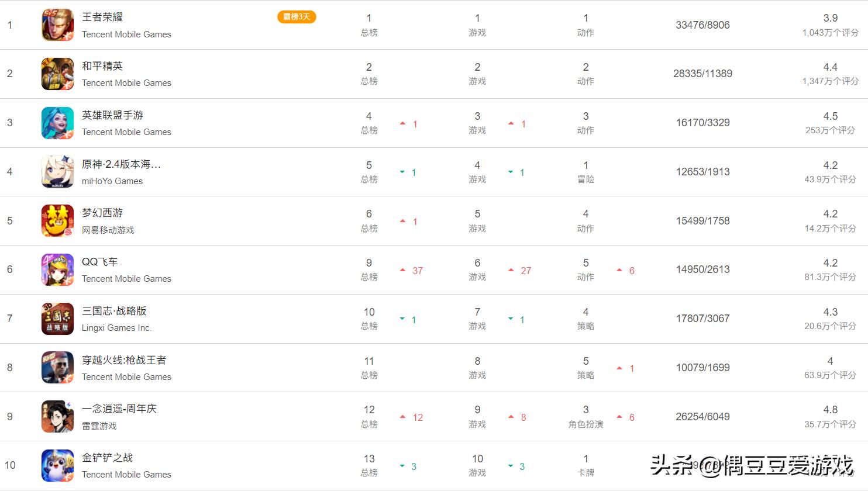Click the 英雄联盟手游 app icon
This screenshot has width=868, height=491.
[57, 123]
